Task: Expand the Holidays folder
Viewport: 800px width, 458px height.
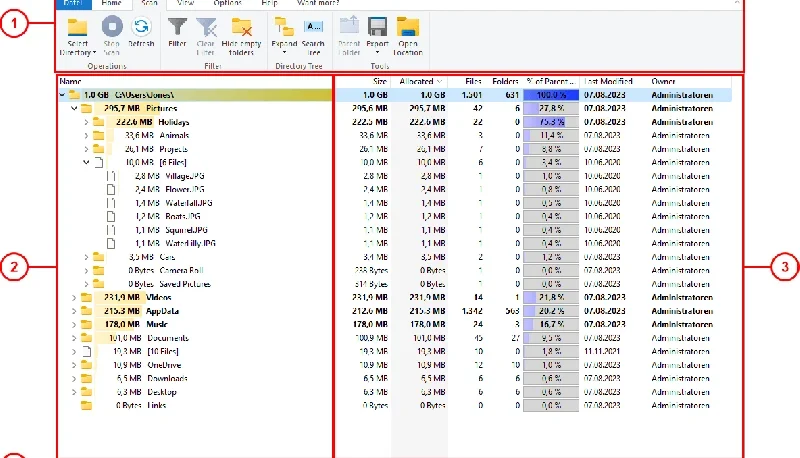Action: 86,122
